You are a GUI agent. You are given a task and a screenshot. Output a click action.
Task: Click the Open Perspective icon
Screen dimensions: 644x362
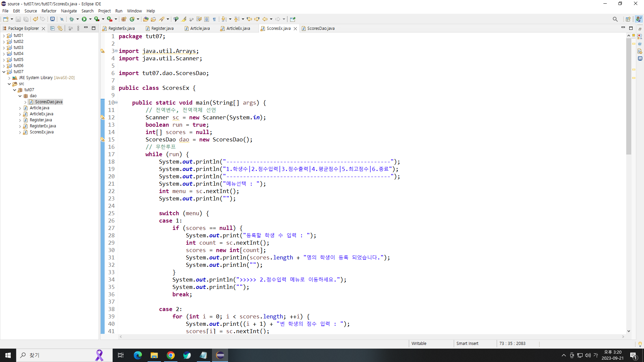click(x=628, y=19)
